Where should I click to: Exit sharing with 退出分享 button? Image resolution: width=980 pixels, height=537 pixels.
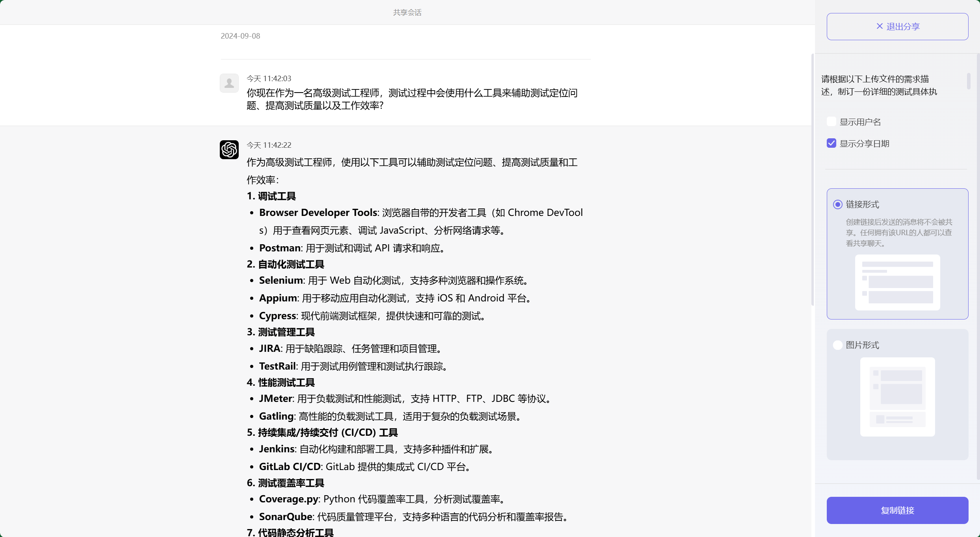click(x=897, y=26)
